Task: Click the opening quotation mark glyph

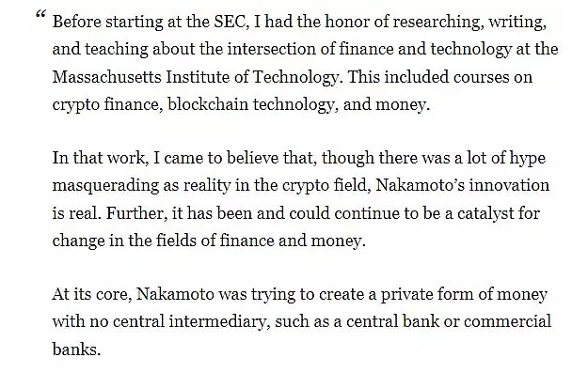Action: (x=40, y=15)
